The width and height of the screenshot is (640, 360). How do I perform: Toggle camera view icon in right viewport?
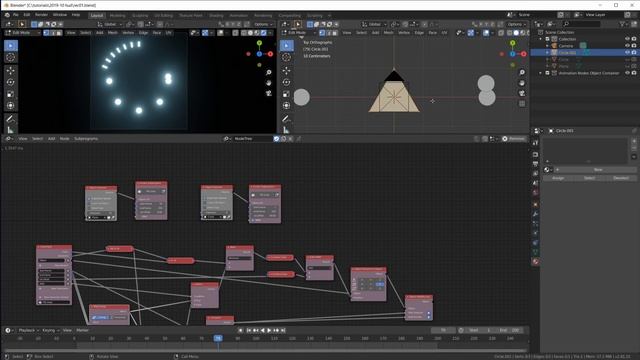click(522, 93)
